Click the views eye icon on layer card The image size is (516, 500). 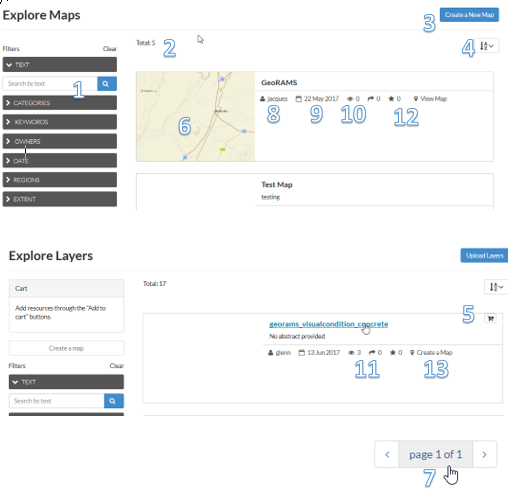[x=351, y=353]
